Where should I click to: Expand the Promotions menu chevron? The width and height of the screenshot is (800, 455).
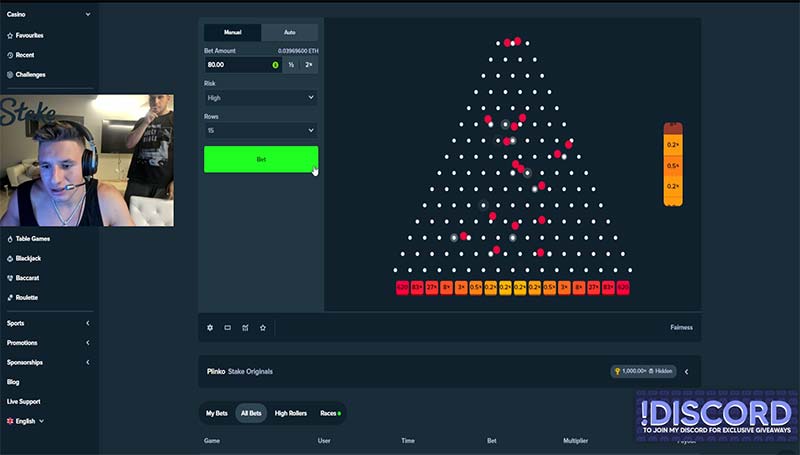pyautogui.click(x=88, y=343)
